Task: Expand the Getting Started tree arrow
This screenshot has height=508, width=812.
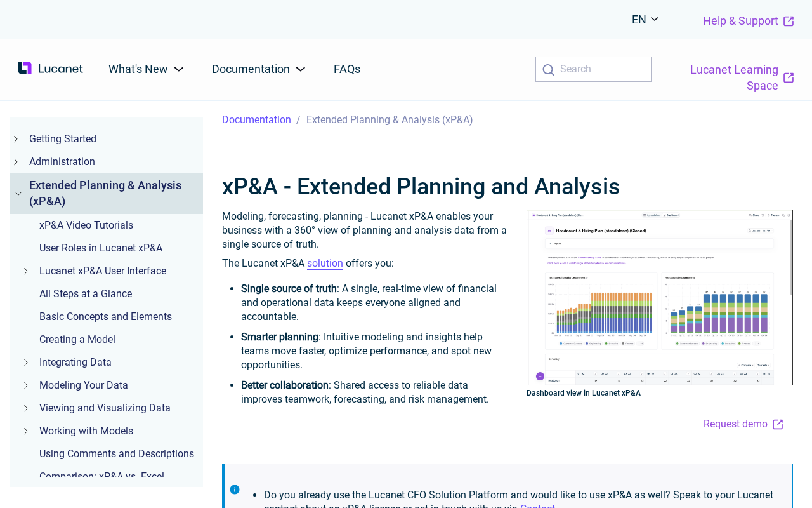Action: [x=16, y=139]
